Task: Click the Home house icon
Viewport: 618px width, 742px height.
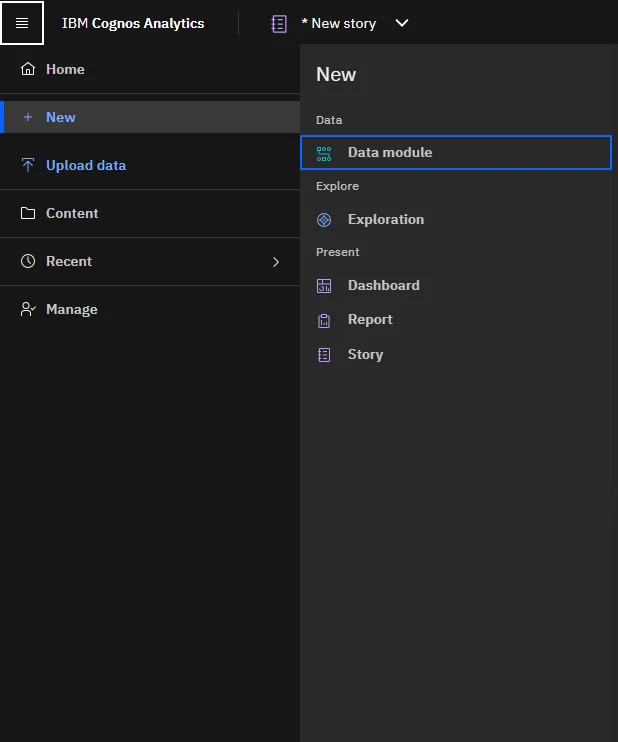Action: (x=28, y=69)
